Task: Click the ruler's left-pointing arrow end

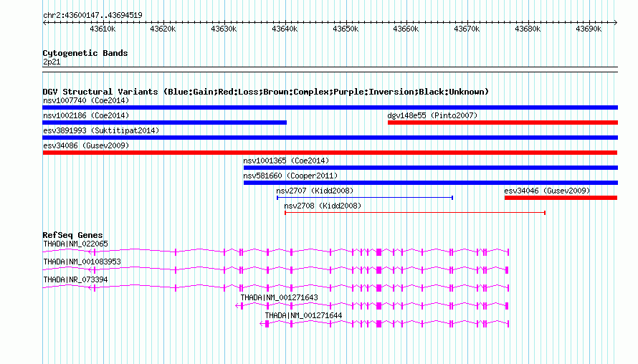Action: (44, 23)
